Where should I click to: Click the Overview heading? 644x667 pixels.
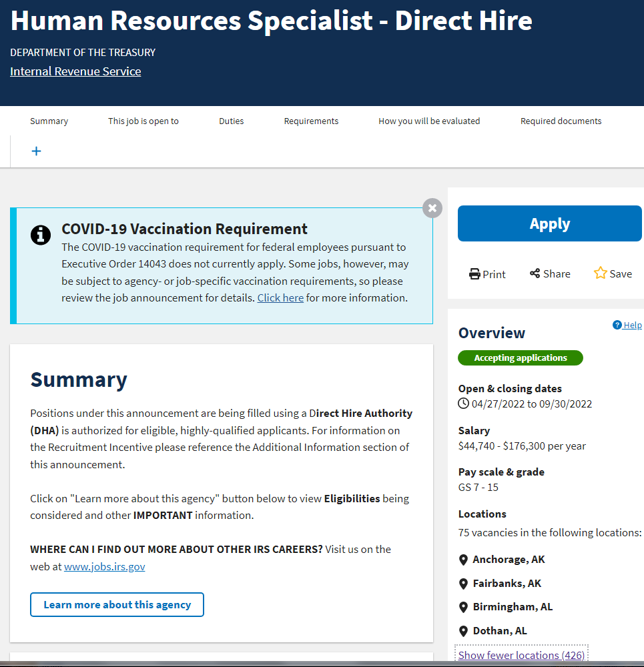point(492,333)
